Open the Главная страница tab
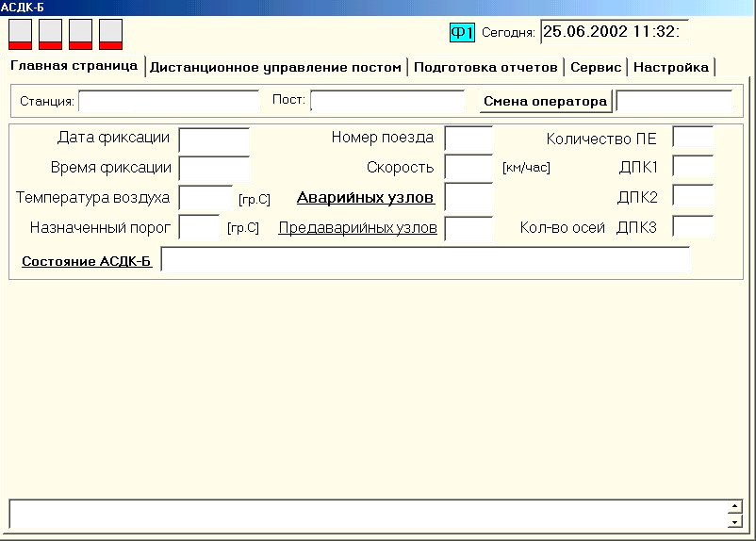 pos(74,66)
